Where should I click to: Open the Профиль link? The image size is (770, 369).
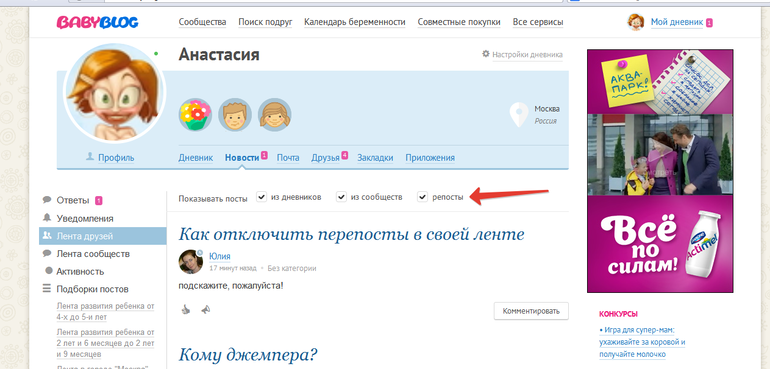[116, 158]
